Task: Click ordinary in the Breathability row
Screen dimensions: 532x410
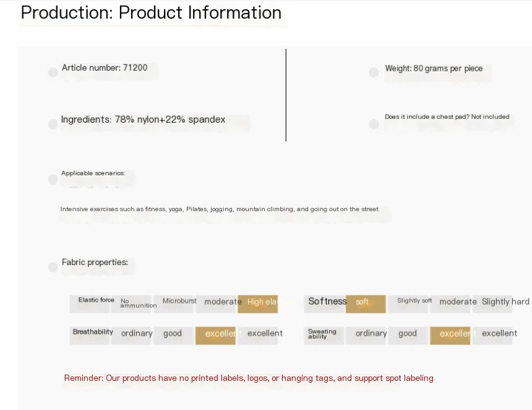Action: pyautogui.click(x=137, y=334)
